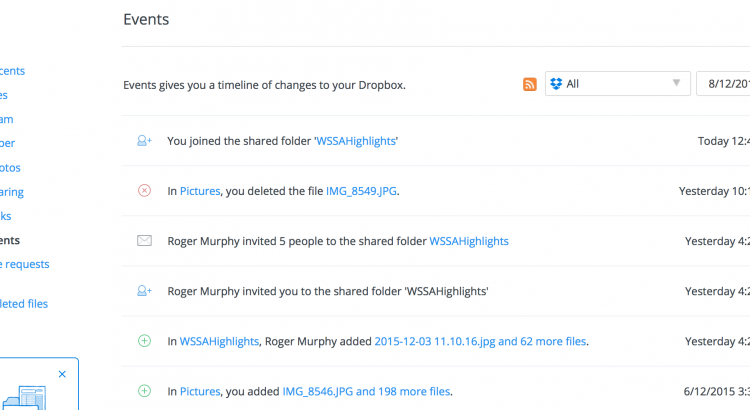The width and height of the screenshot is (750, 410).
Task: Click the joined shared folder person icon
Action: [x=144, y=141]
